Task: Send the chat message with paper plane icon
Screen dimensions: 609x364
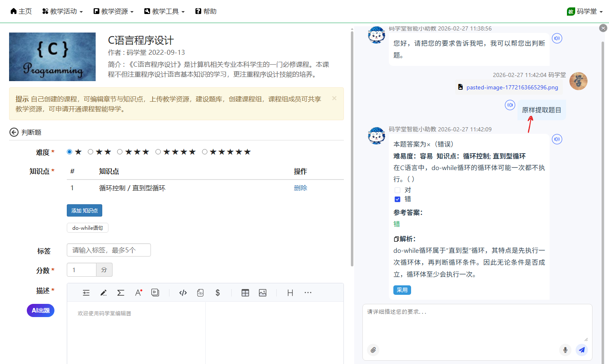Action: [582, 350]
